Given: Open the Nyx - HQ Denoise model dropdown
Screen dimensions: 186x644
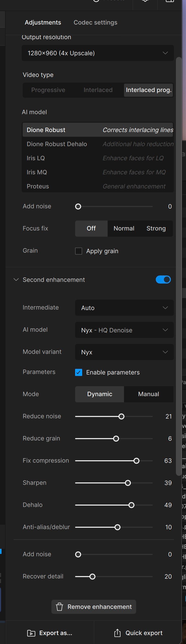Looking at the screenshot, I should 125,330.
